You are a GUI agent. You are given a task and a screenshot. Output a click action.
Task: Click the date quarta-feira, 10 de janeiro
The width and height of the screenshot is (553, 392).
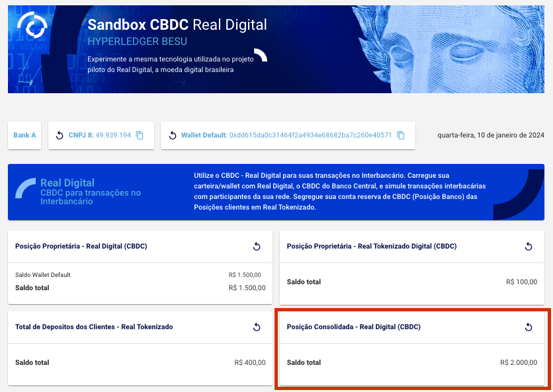tap(490, 136)
